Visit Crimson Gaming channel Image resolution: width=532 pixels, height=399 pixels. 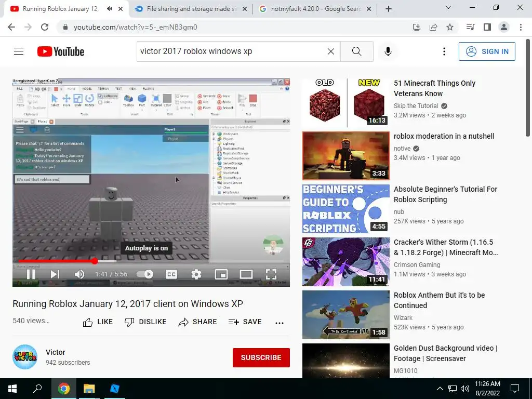[x=417, y=264]
